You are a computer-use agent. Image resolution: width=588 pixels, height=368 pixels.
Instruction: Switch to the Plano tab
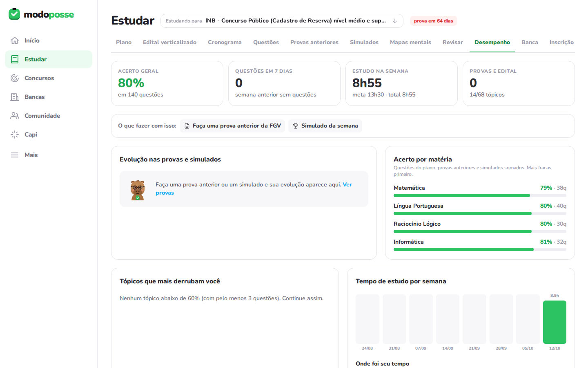124,42
